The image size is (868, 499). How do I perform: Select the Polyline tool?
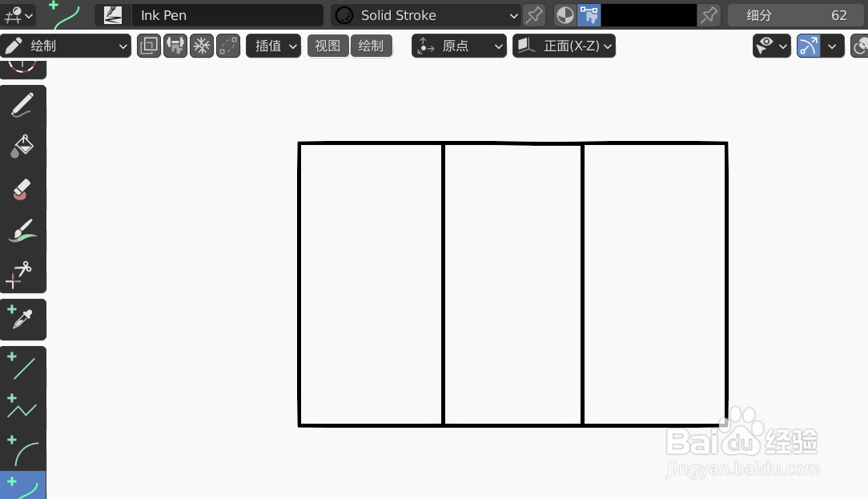point(22,408)
